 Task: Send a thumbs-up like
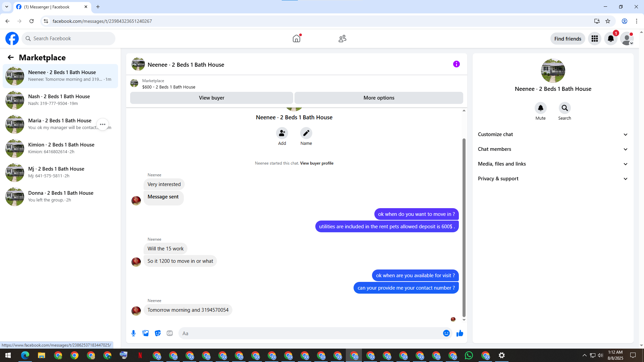click(x=460, y=333)
